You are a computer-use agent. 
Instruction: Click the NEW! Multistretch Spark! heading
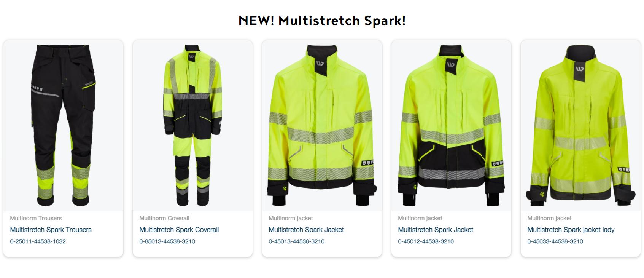click(322, 20)
